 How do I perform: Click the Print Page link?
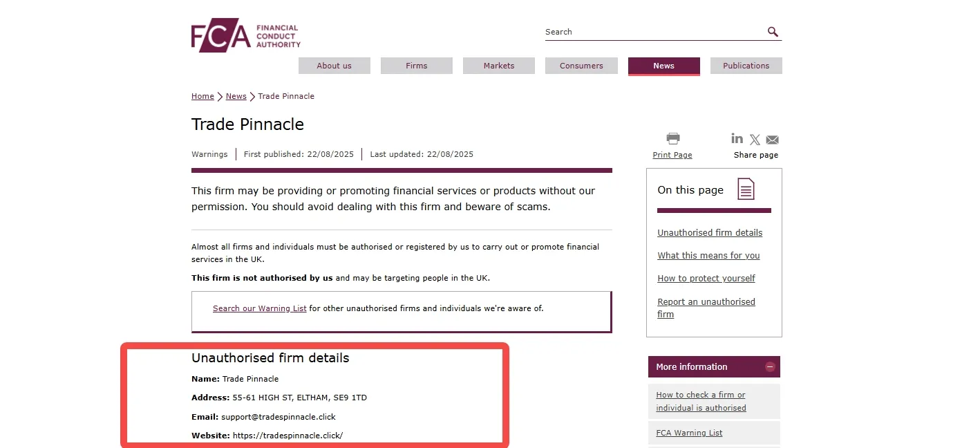point(672,155)
